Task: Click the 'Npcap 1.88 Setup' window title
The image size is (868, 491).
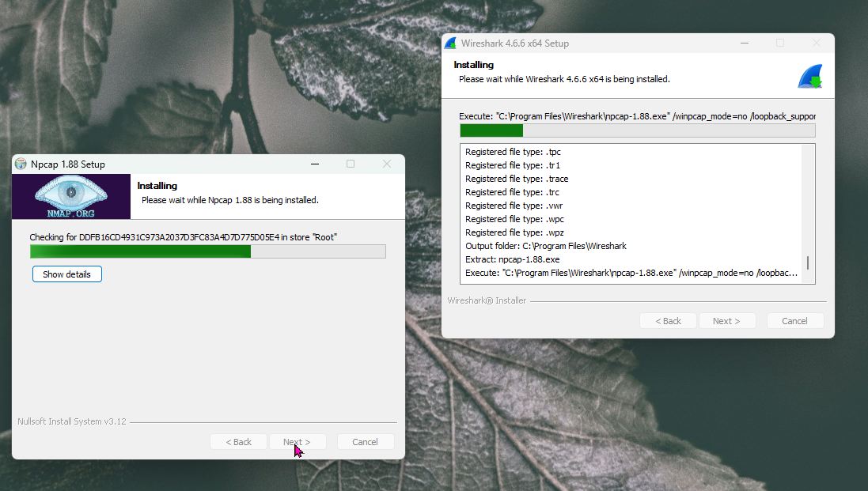Action: pyautogui.click(x=68, y=164)
